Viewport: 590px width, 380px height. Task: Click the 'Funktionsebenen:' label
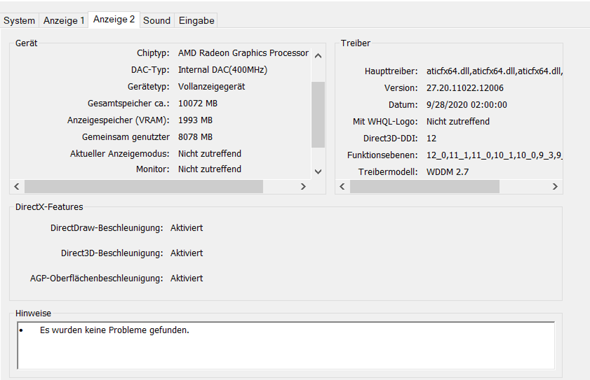point(382,155)
